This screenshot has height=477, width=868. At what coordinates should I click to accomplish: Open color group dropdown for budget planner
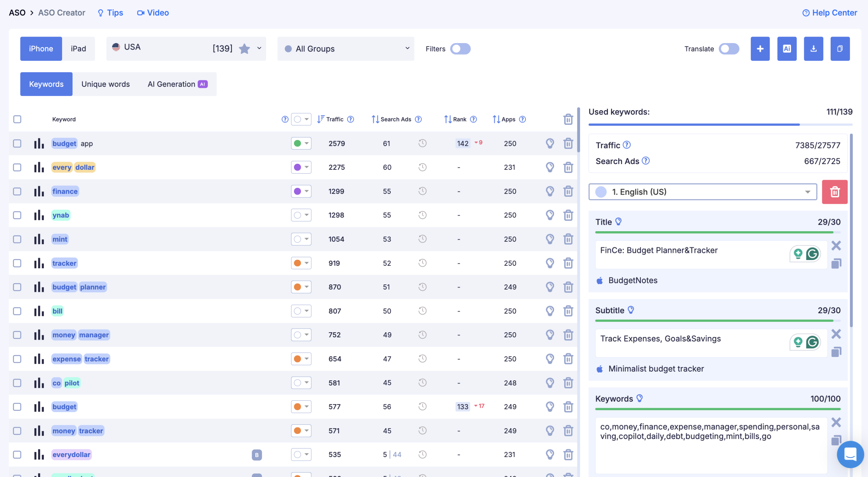301,287
